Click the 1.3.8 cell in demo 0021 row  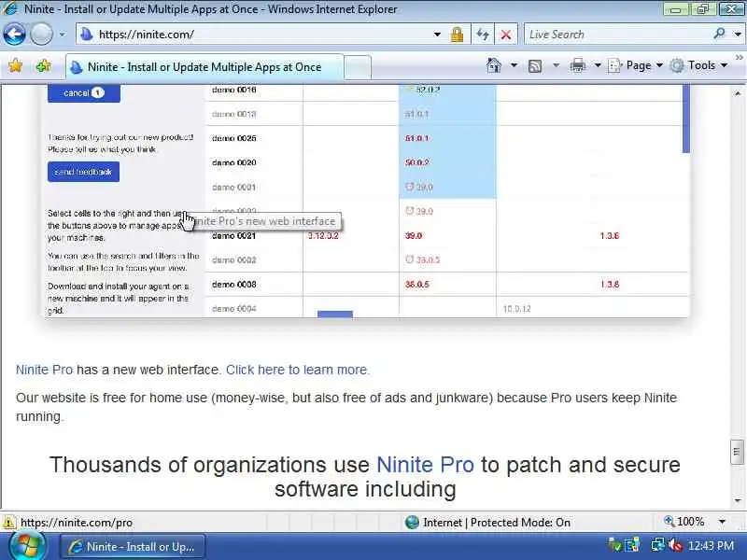click(610, 236)
